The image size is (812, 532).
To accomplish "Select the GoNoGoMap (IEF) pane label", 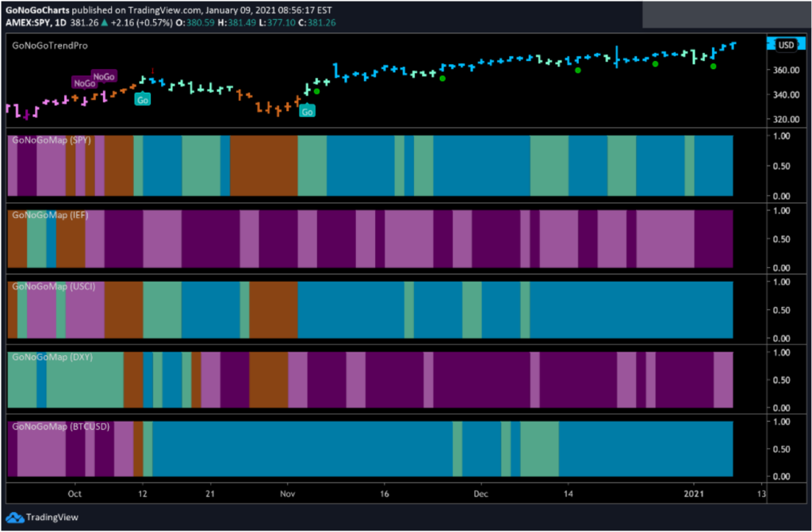I will [50, 215].
